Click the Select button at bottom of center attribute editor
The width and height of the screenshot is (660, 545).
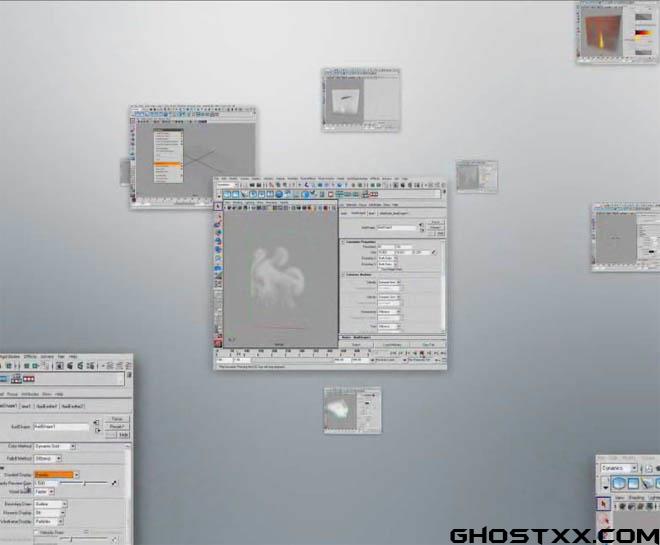(356, 345)
